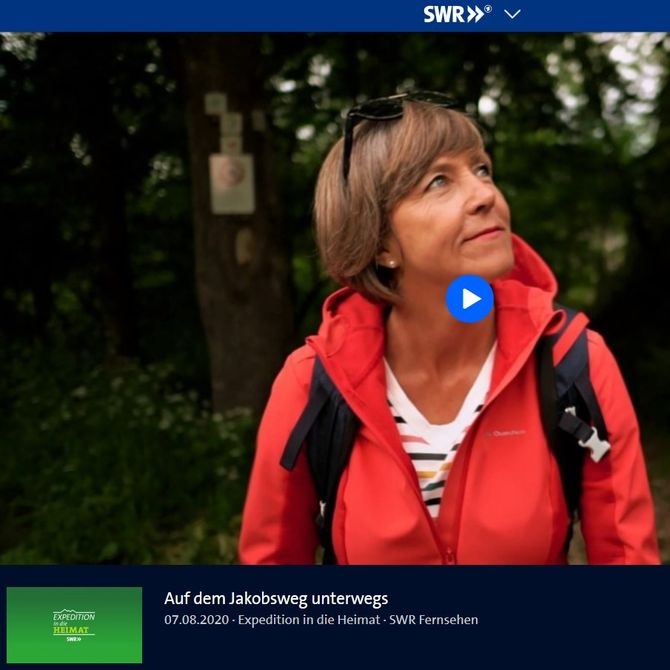Expand the chevron next to SWR logo
This screenshot has height=670, width=670.
[x=512, y=15]
